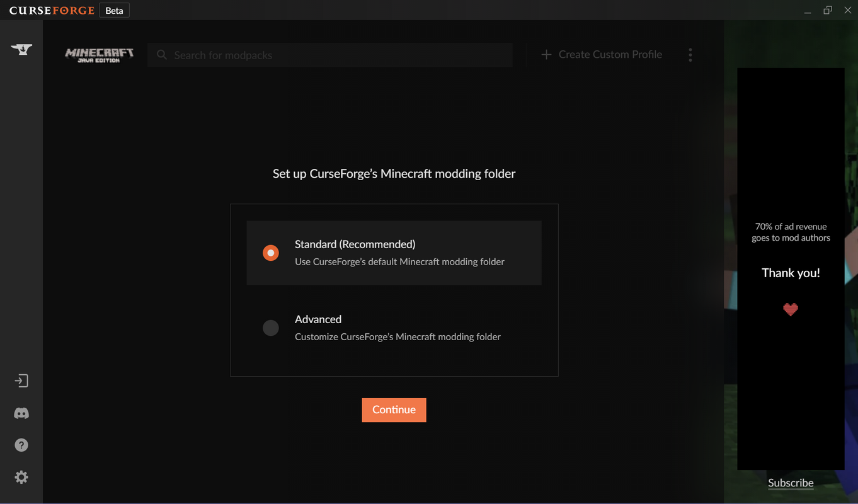Minimize the CurseForge window
Viewport: 858px width, 504px height.
tap(808, 11)
